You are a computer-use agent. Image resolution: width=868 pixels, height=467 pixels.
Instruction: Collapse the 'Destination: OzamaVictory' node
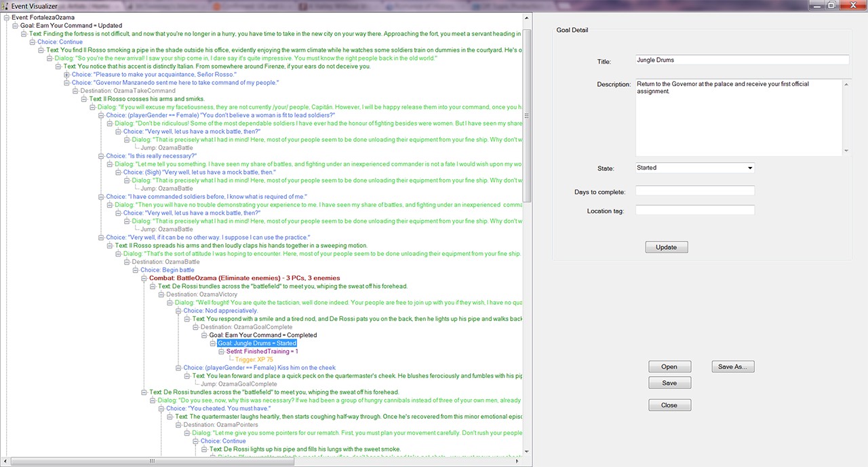(161, 295)
